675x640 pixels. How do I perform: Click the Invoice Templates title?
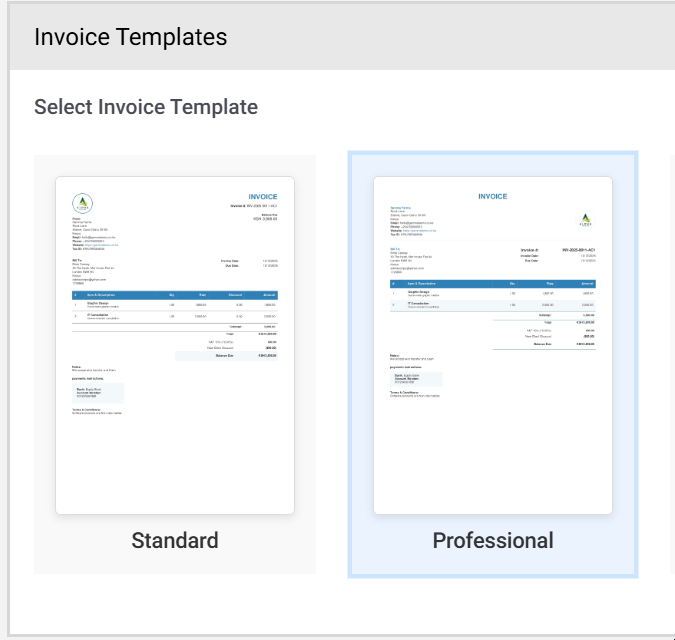tap(130, 37)
